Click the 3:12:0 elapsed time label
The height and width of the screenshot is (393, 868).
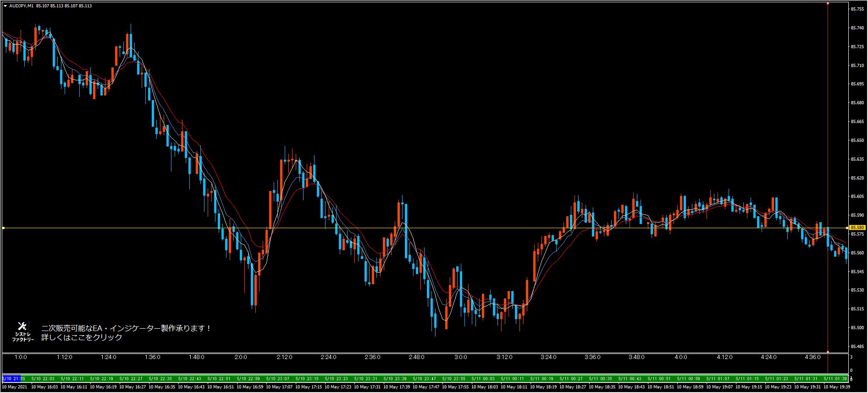coord(504,358)
